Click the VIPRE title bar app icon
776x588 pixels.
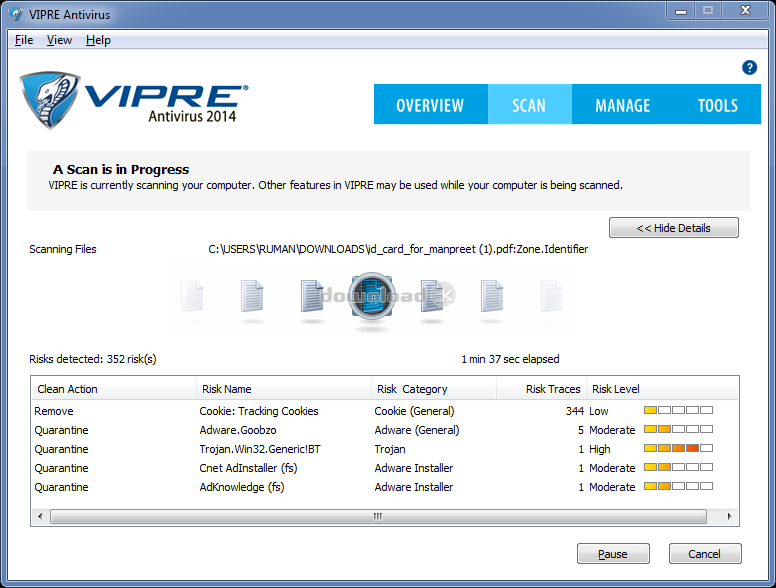coord(16,14)
